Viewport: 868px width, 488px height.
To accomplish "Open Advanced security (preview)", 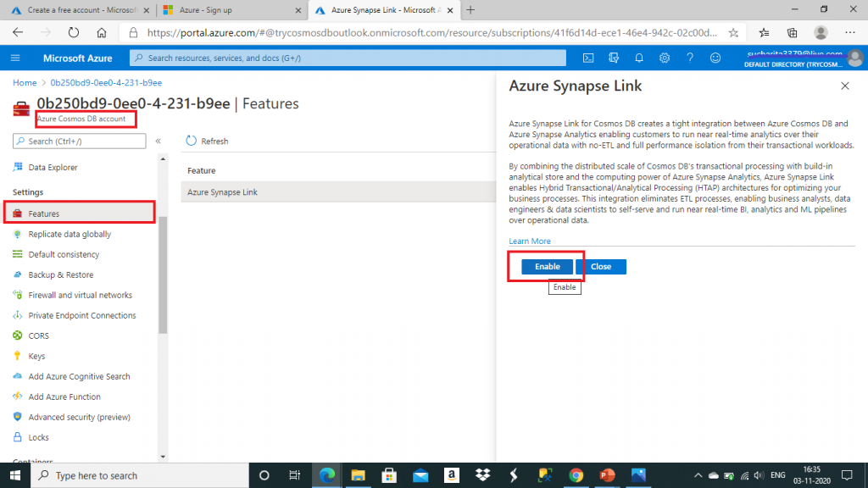I will tap(79, 417).
